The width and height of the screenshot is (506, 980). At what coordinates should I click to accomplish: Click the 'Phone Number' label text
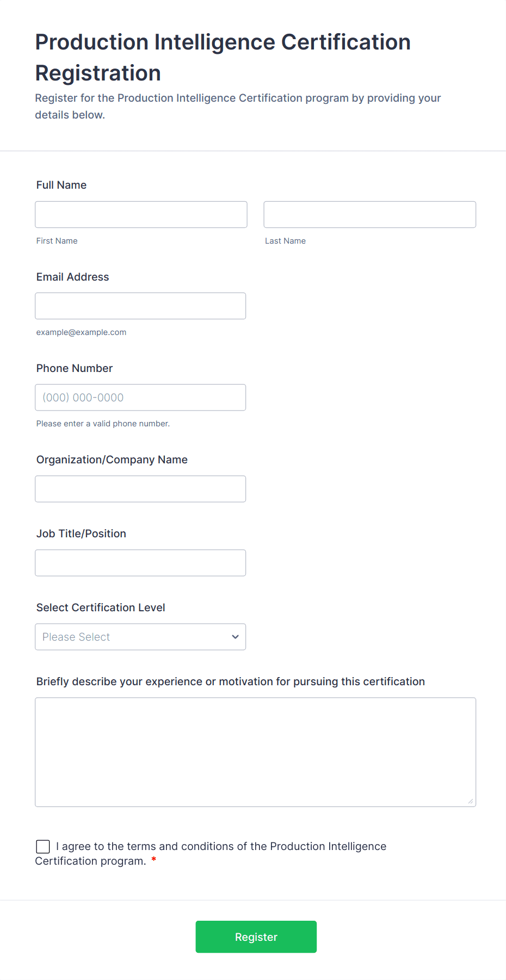point(75,368)
